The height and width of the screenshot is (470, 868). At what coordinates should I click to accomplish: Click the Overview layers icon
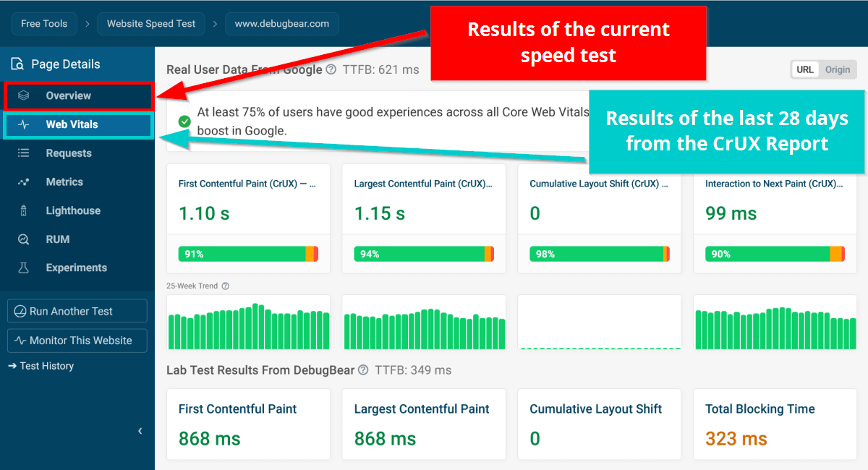point(24,95)
